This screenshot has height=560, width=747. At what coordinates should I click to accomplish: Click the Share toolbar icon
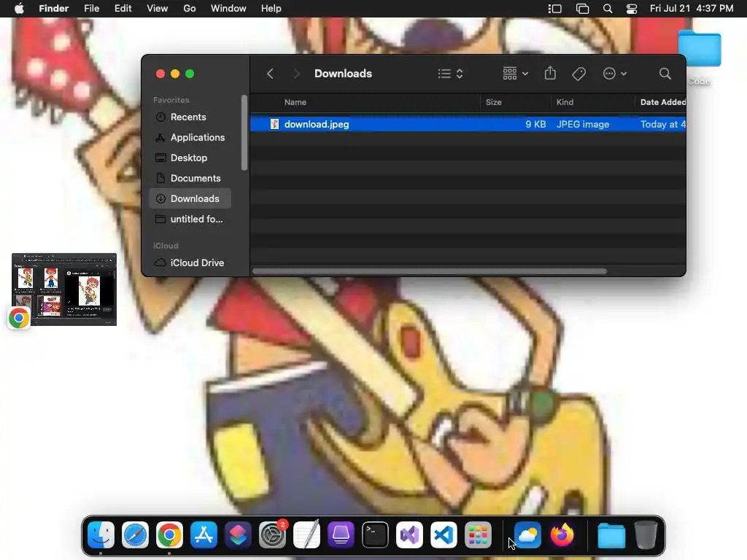click(550, 74)
